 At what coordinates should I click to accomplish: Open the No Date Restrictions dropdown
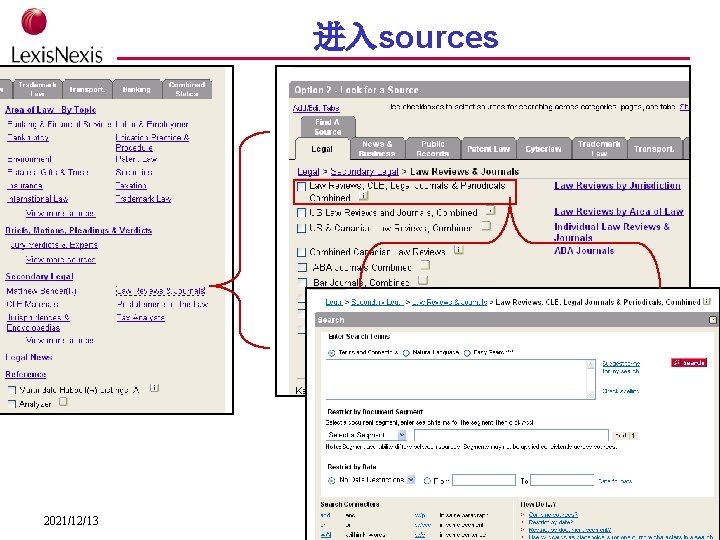tap(411, 480)
